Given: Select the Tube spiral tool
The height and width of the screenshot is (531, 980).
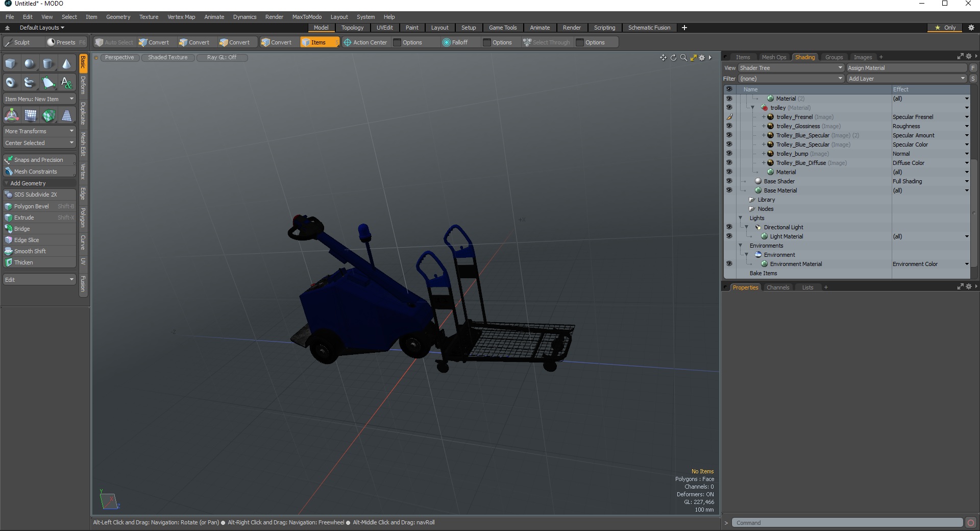Looking at the screenshot, I should 30,82.
